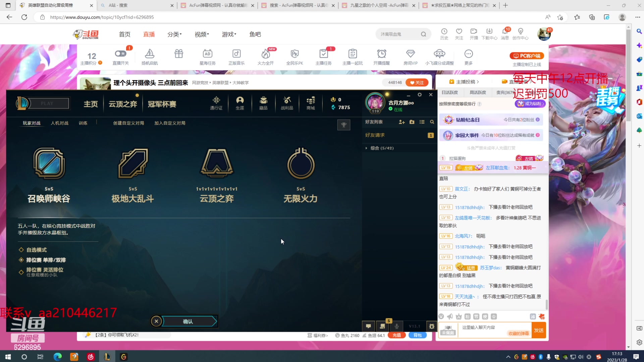
Task: Toggle friends list view options icon
Action: [x=422, y=122]
